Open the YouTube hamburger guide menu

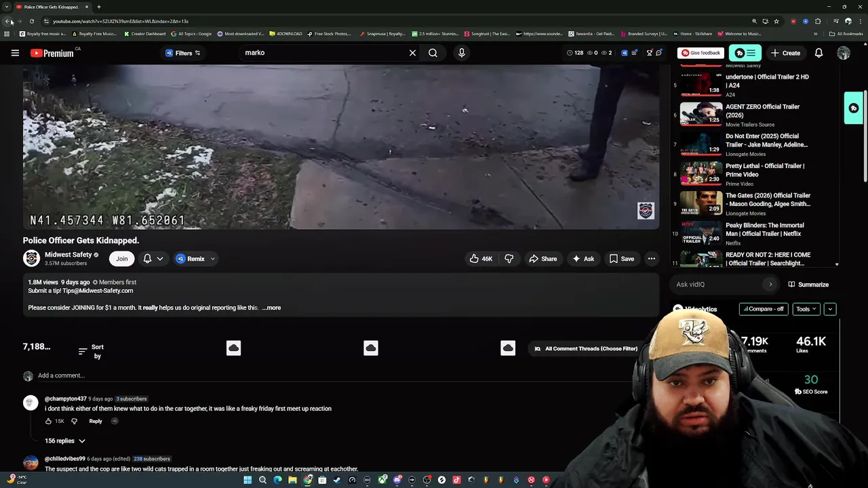click(x=15, y=53)
